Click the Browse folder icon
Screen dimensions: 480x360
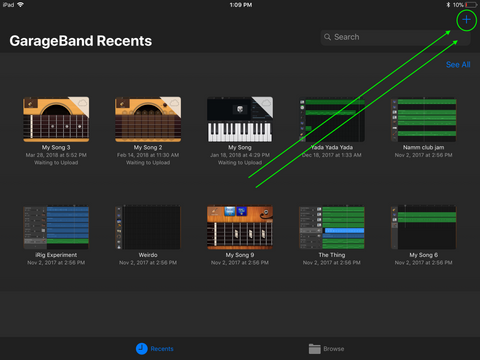pyautogui.click(x=315, y=349)
